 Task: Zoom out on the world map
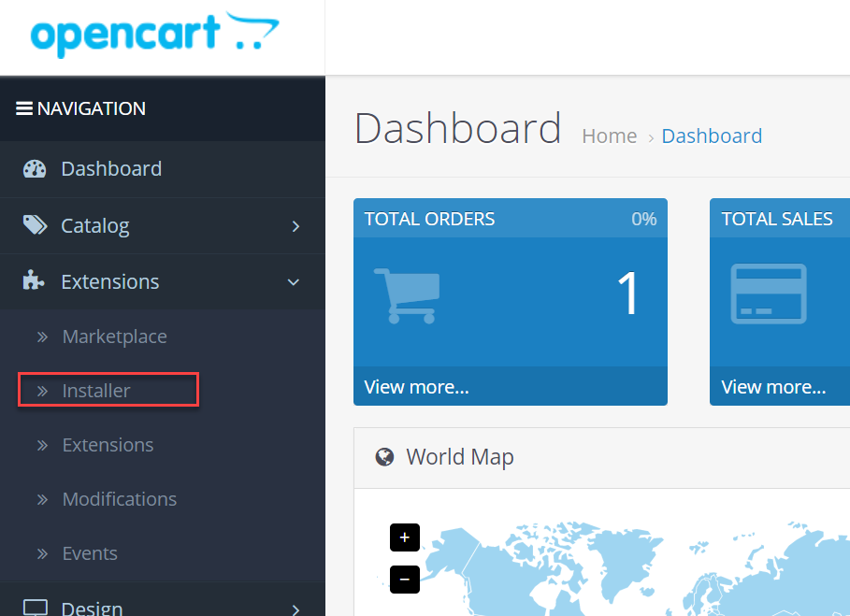pyautogui.click(x=404, y=580)
